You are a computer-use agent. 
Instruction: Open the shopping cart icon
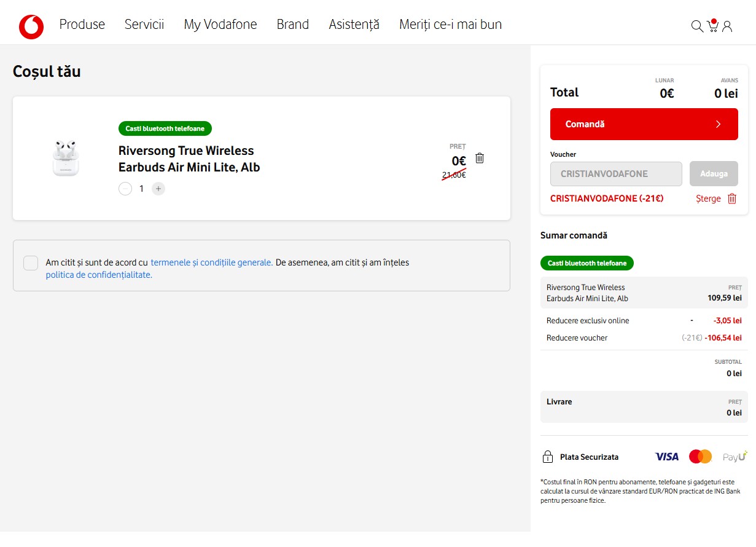(712, 25)
